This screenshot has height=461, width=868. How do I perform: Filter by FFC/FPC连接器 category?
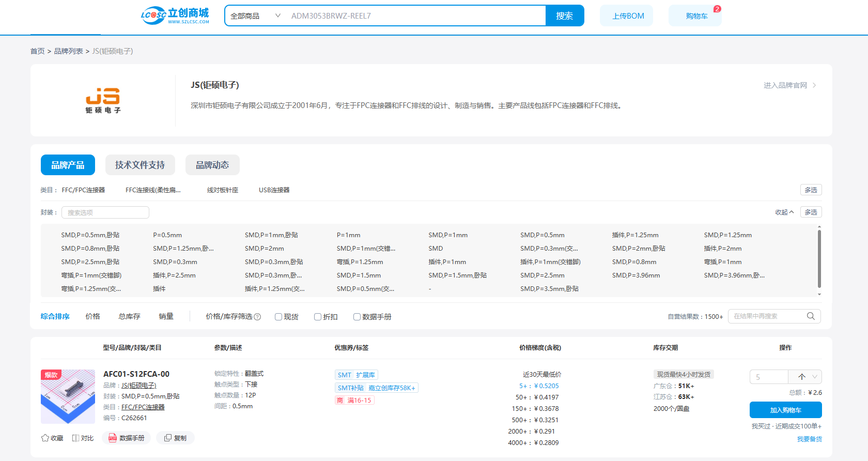83,190
